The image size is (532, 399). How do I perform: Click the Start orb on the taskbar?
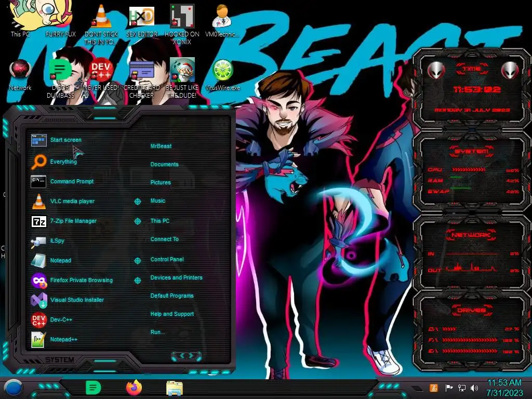tap(14, 389)
